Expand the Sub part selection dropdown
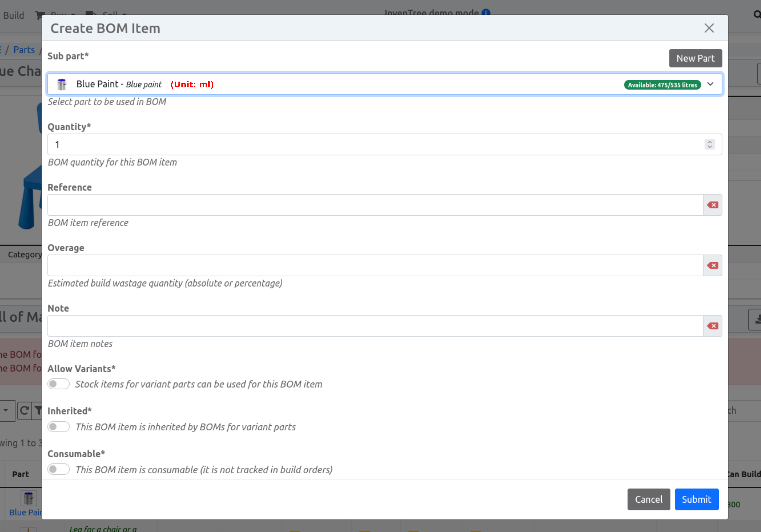Screen dimensions: 761x532 (x=710, y=84)
